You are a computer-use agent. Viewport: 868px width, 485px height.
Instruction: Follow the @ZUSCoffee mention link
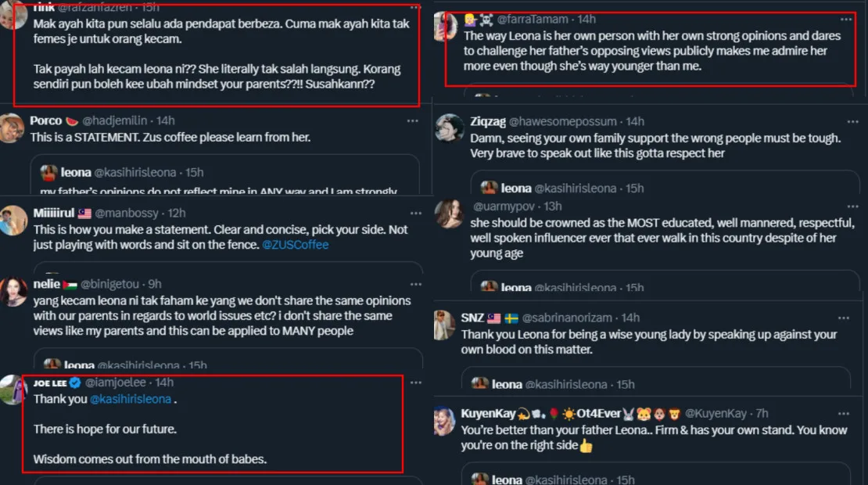(x=295, y=245)
